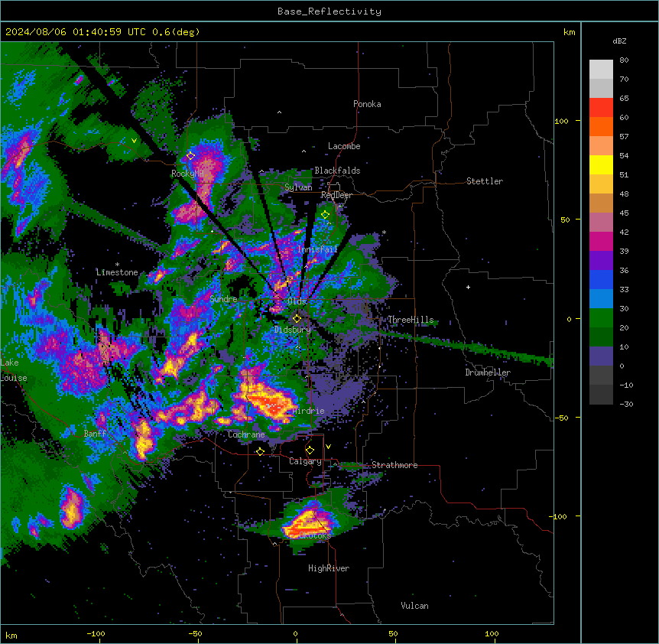Click the -30 value on the dBZ legend

[626, 405]
